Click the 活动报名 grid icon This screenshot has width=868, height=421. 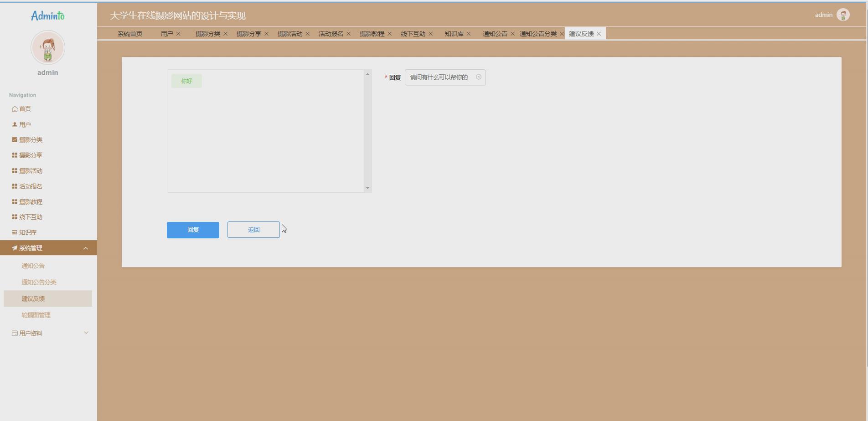point(14,186)
